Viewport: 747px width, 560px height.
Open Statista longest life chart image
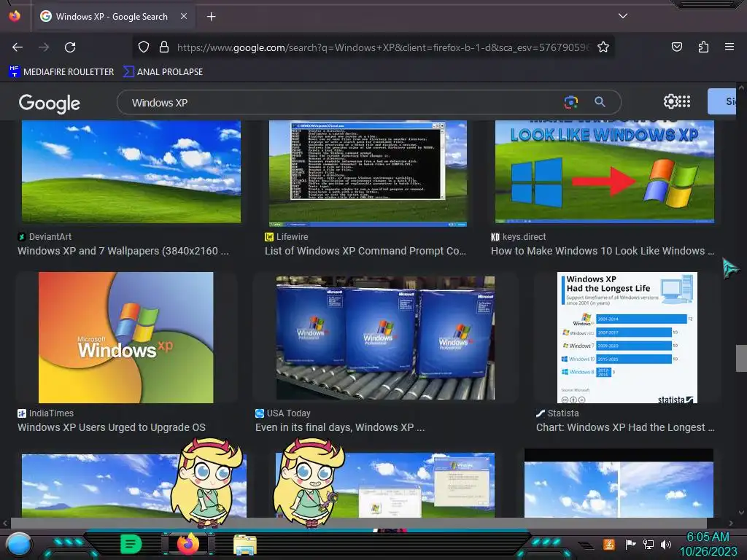tap(627, 338)
